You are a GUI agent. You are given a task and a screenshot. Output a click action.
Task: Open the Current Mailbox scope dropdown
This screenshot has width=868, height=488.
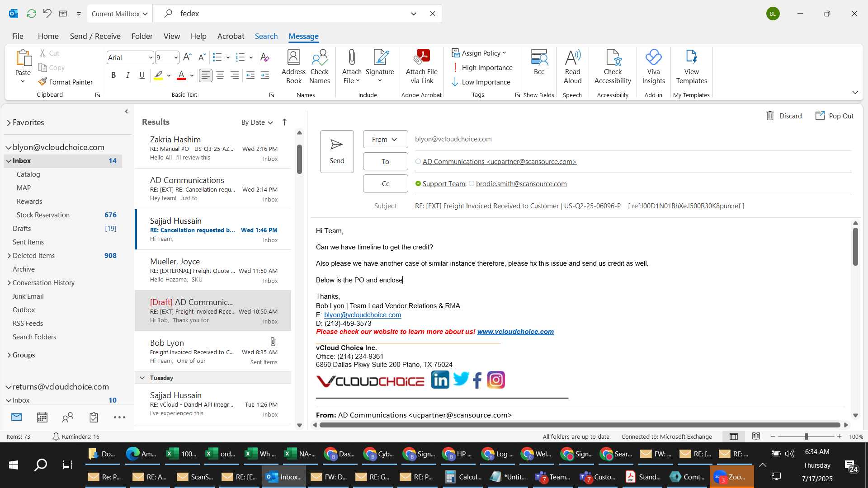pyautogui.click(x=120, y=14)
